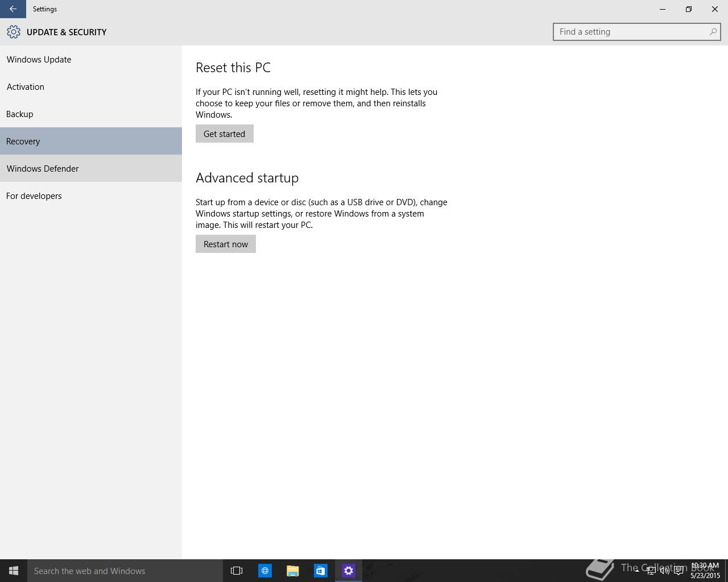728x582 pixels.
Task: Click the Reset this PC heading
Action: click(x=233, y=68)
